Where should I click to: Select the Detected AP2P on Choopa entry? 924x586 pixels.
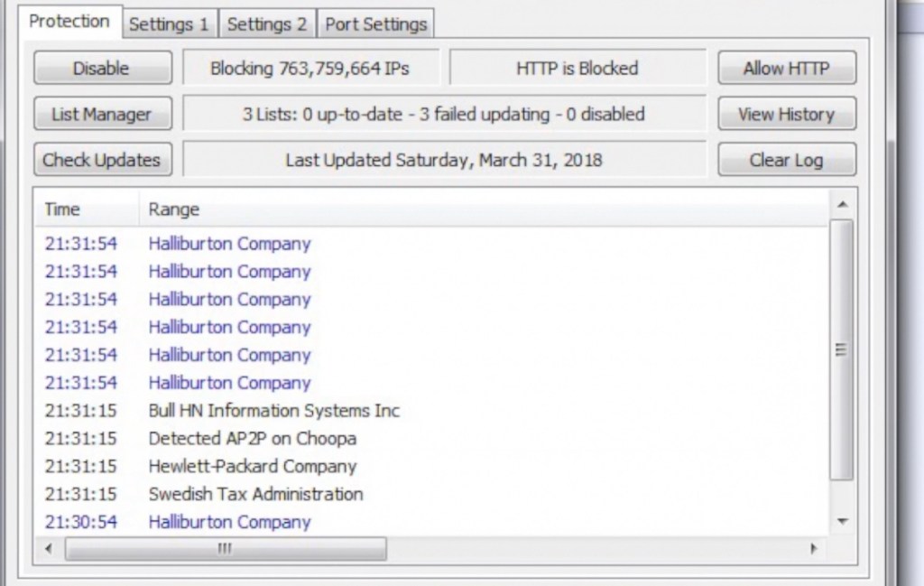click(x=252, y=439)
